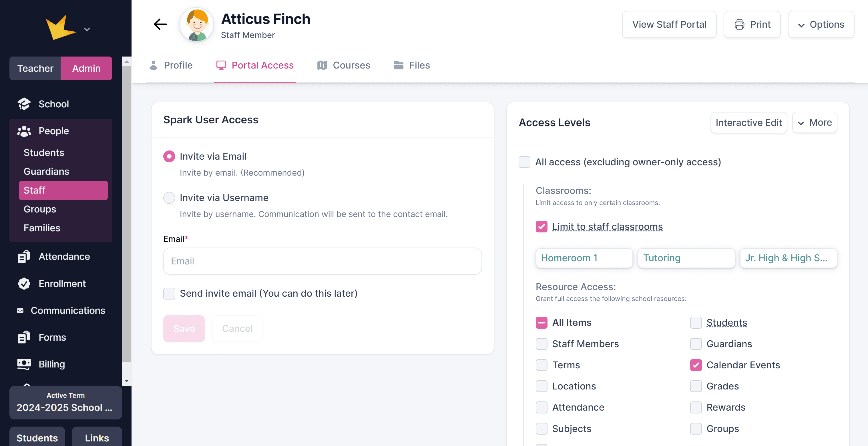The height and width of the screenshot is (446, 868).
Task: Click into the Email input field
Action: click(x=322, y=261)
